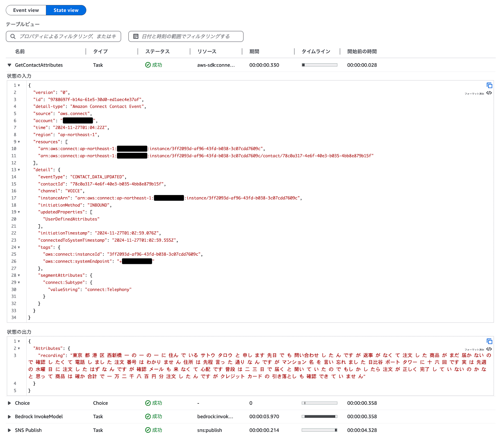Open the date and time range filter

click(x=186, y=36)
